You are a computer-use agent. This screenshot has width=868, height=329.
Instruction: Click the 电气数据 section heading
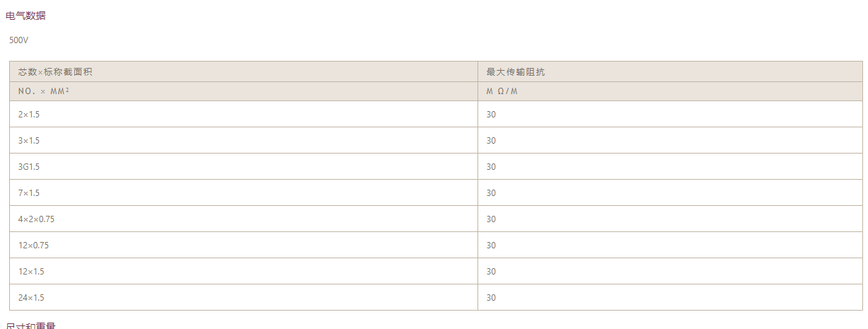coord(25,16)
